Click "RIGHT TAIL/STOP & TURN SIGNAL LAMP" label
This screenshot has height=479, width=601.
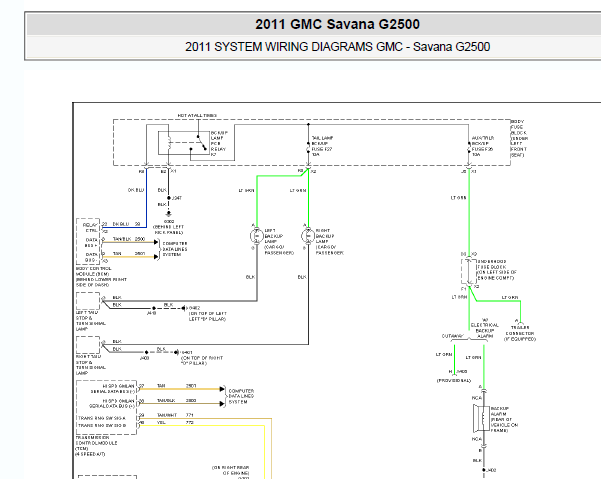91,364
